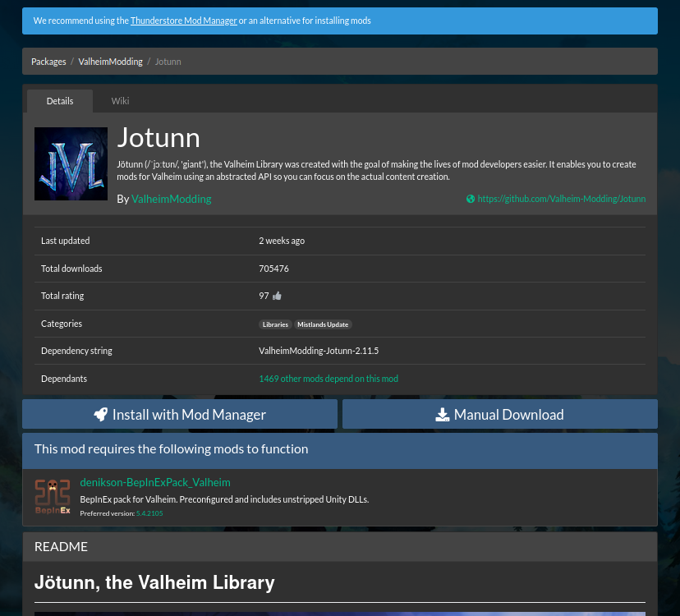This screenshot has height=616, width=680.
Task: View 1469 other mods depending on this
Action: [329, 379]
